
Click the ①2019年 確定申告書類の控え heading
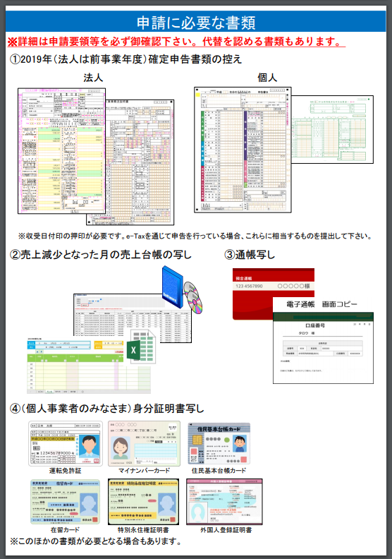pyautogui.click(x=125, y=59)
